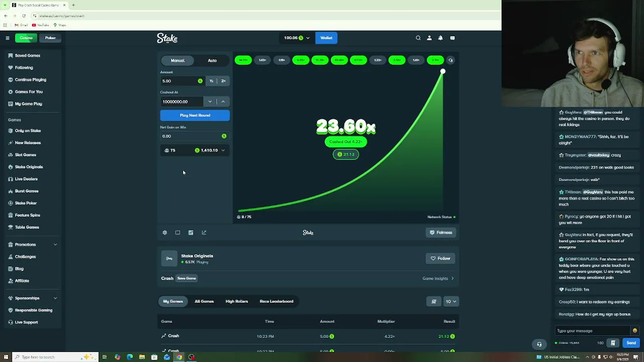Viewport: 644px width, 362px height.
Task: Open the 10 rows-per-page dropdown
Action: 451,301
